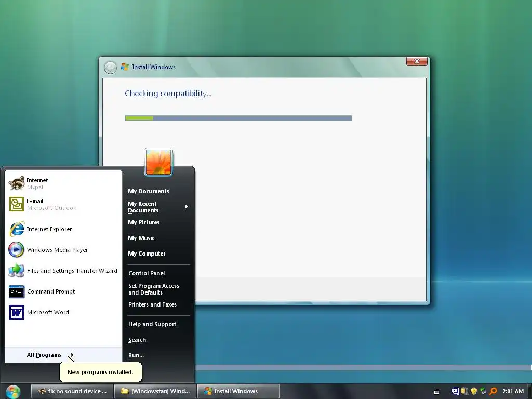This screenshot has height=399, width=532.
Task: Open the yellow security shield tray alert
Action: pyautogui.click(x=474, y=391)
